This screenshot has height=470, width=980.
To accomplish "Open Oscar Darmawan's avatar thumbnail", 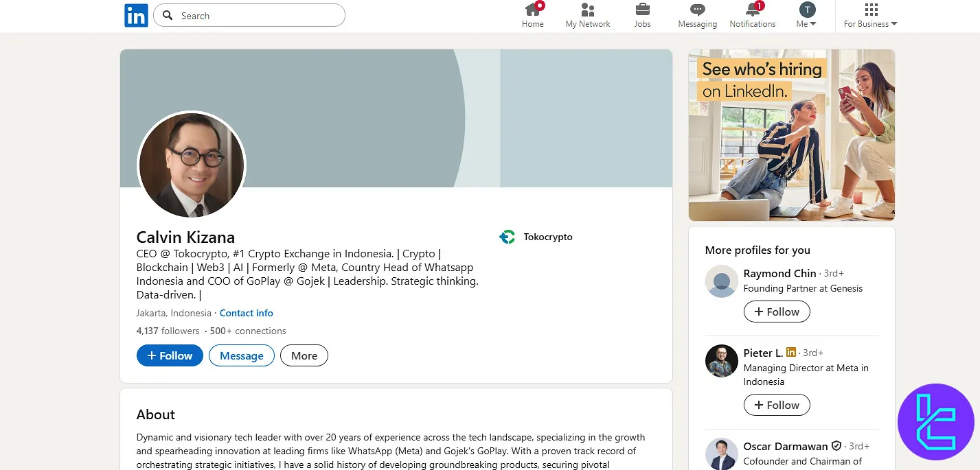I will tap(722, 454).
